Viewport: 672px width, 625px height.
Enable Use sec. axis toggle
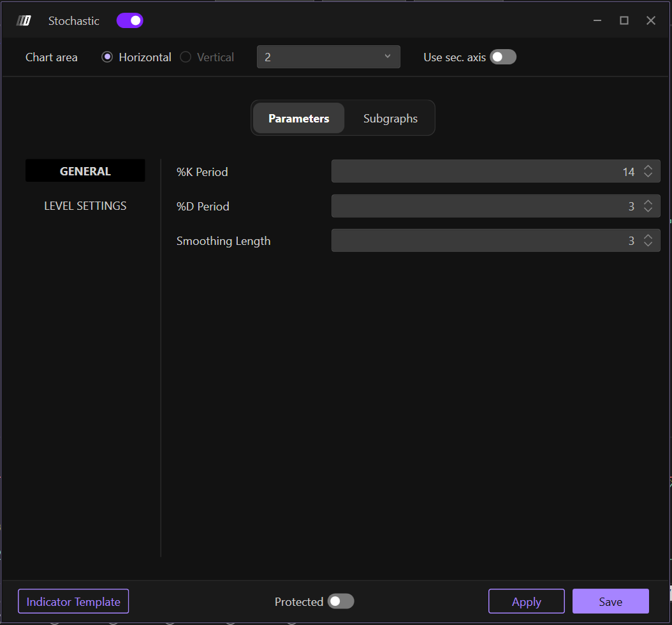click(x=502, y=57)
